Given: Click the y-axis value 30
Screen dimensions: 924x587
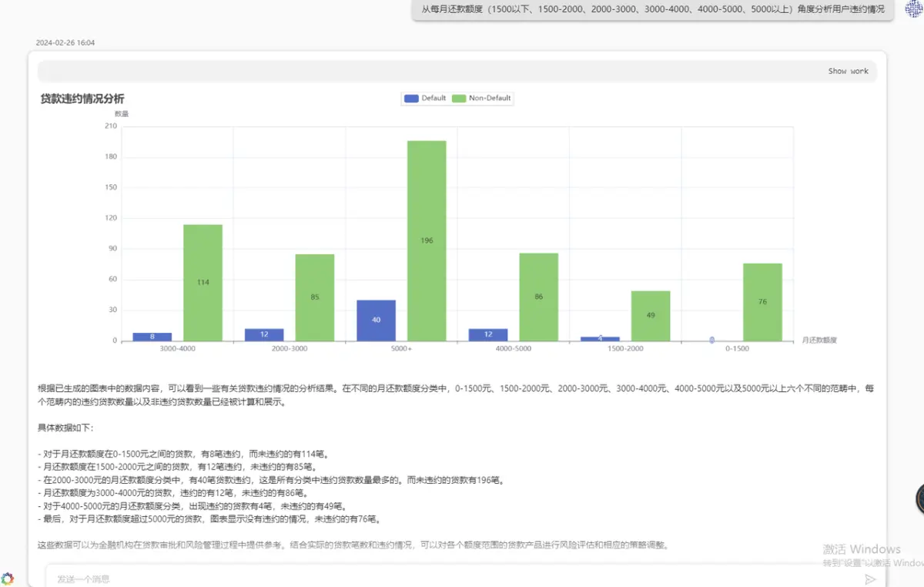Looking at the screenshot, I should [x=113, y=310].
